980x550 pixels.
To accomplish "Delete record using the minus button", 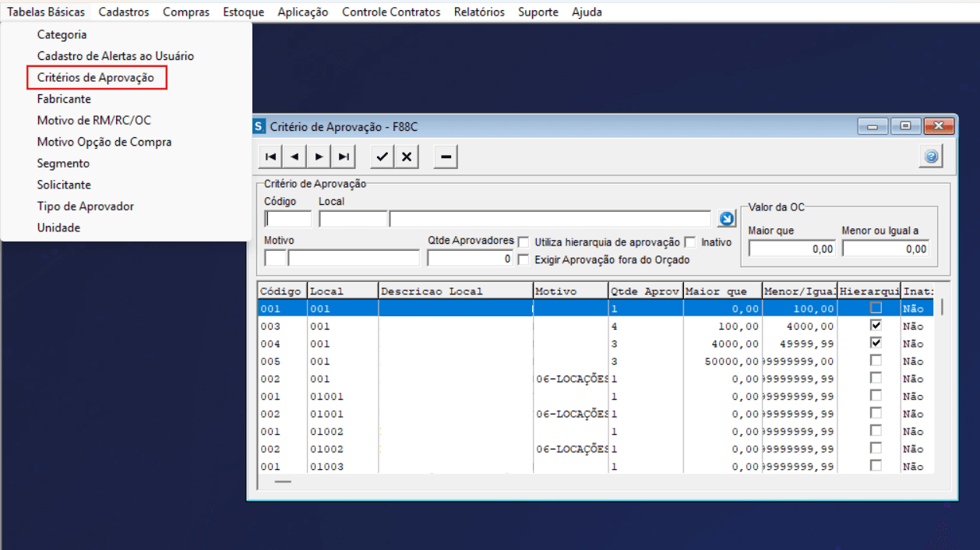I will 446,157.
